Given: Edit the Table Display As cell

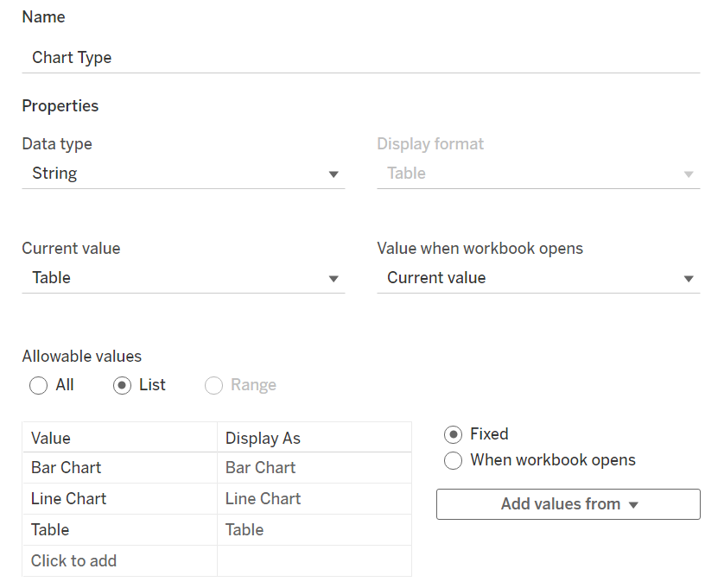Looking at the screenshot, I should click(314, 530).
